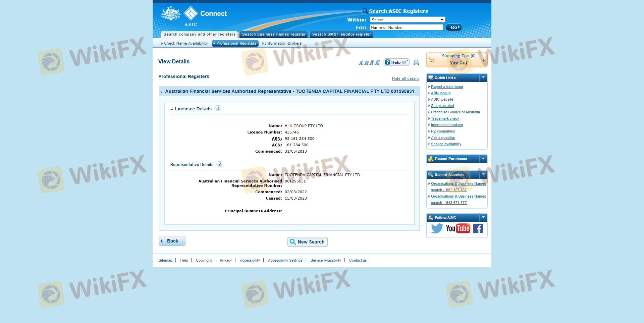644x323 pixels.
Task: Click the Representative Details help question icon
Action: click(220, 164)
